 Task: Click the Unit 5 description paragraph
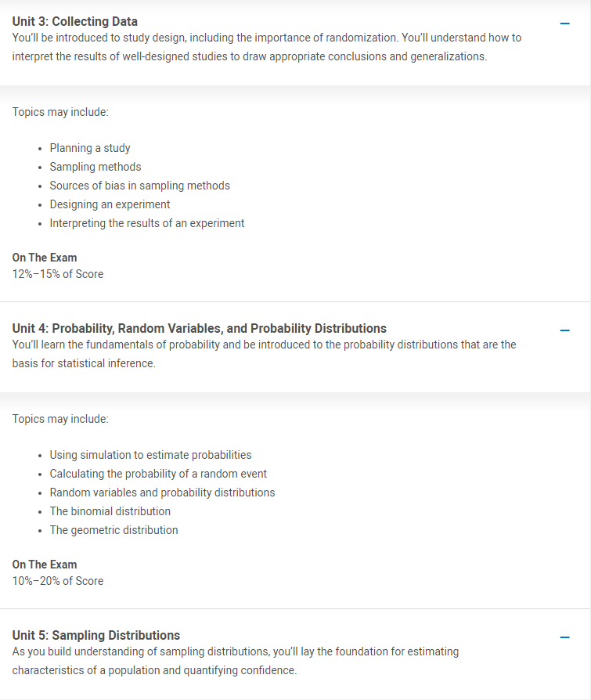[236, 661]
